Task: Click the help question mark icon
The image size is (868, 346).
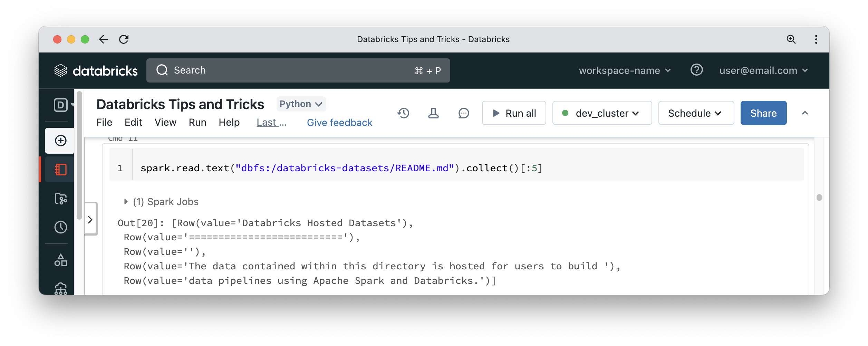Action: point(696,70)
